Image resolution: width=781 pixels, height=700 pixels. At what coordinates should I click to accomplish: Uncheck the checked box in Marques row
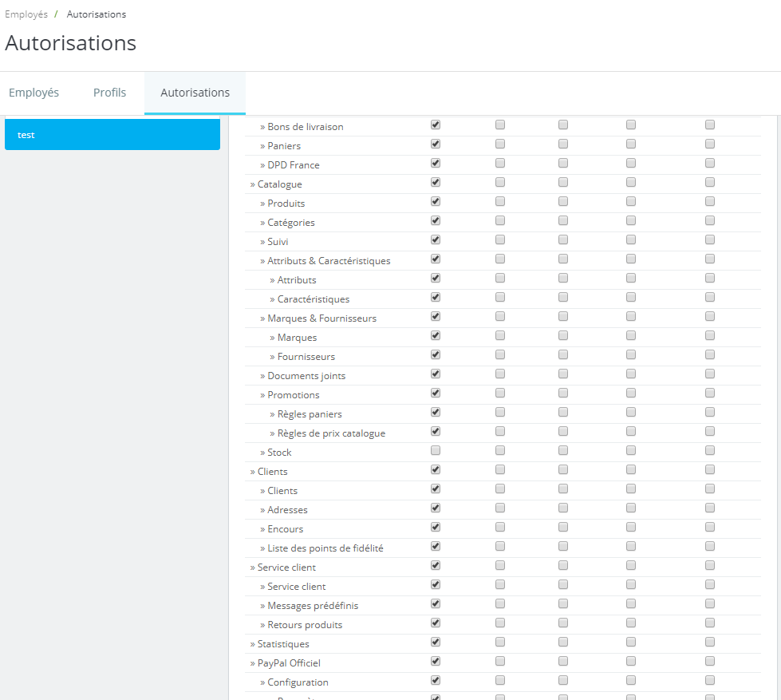coord(436,336)
